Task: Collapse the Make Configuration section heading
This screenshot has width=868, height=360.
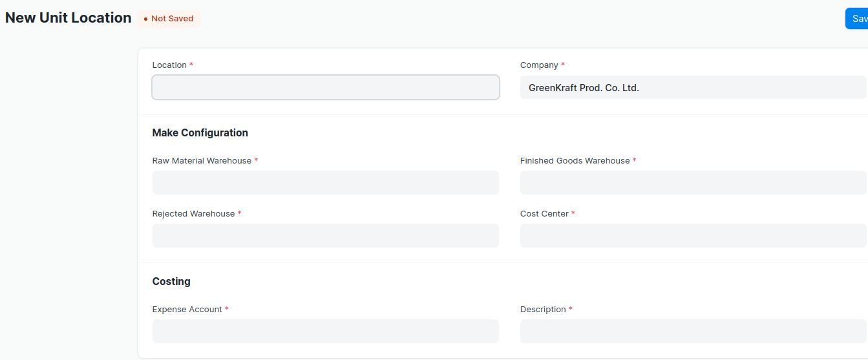Action: [x=200, y=132]
